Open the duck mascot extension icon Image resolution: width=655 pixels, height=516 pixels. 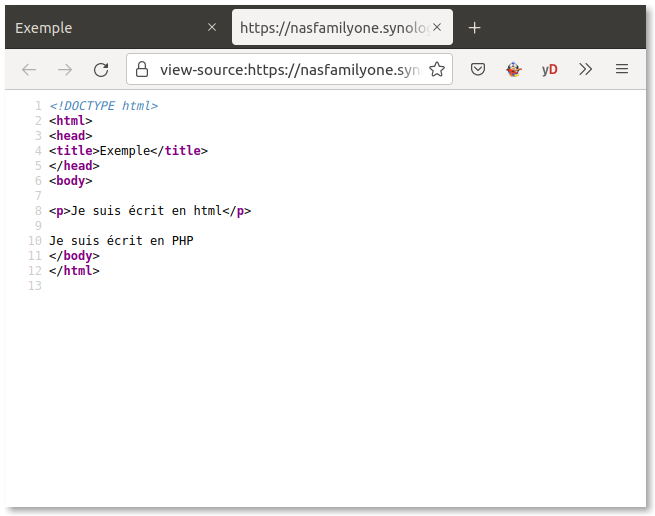point(513,69)
